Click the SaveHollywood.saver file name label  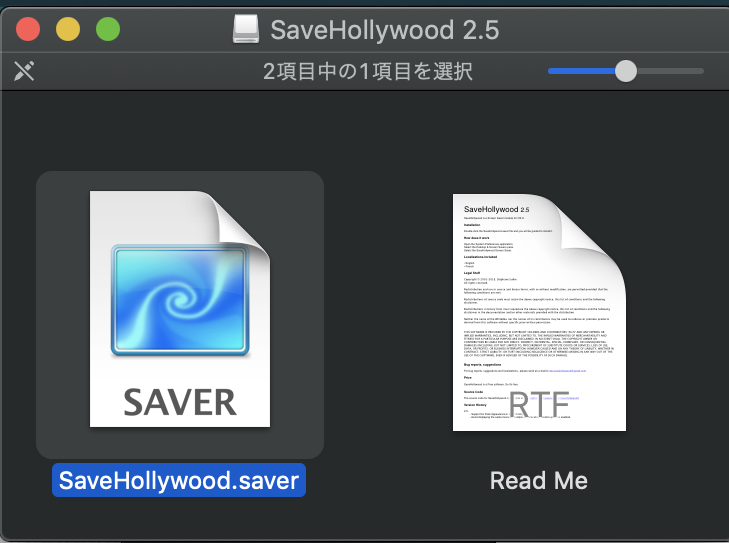tap(179, 480)
